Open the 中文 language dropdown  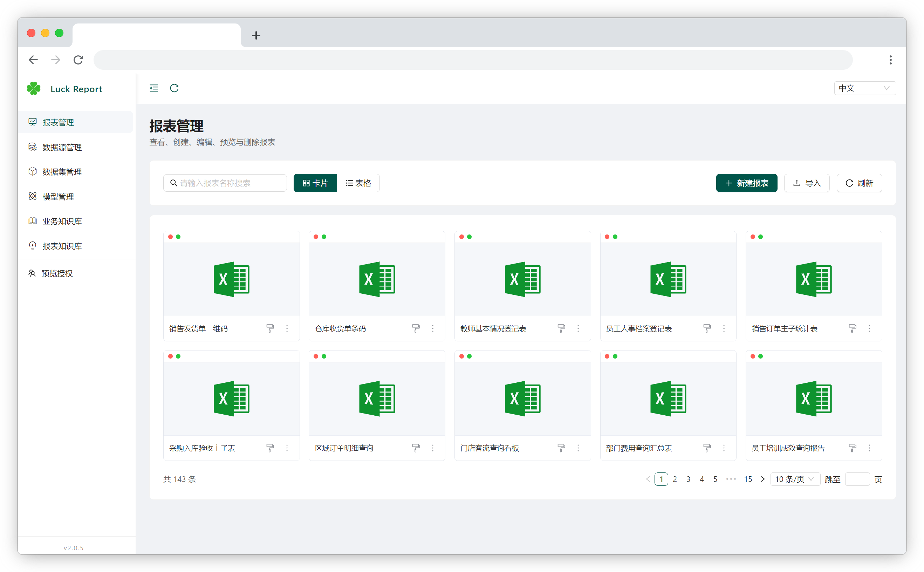pyautogui.click(x=865, y=88)
